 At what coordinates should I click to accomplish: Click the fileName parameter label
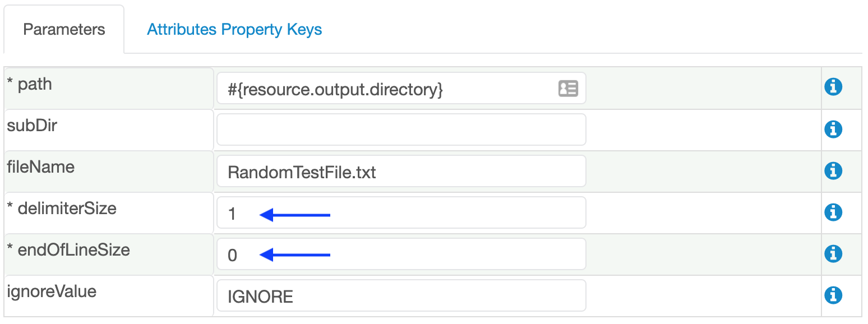point(40,167)
